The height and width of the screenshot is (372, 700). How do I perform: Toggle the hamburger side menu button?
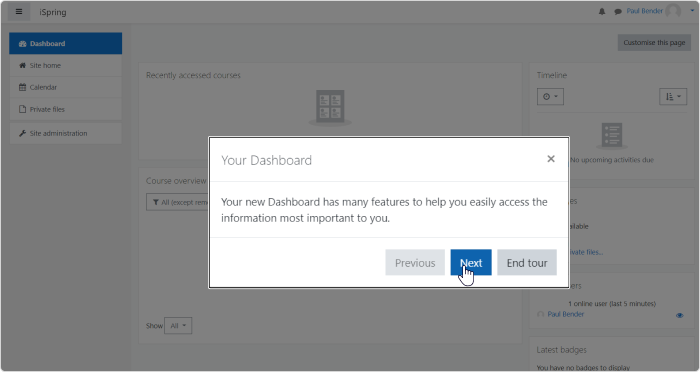19,12
